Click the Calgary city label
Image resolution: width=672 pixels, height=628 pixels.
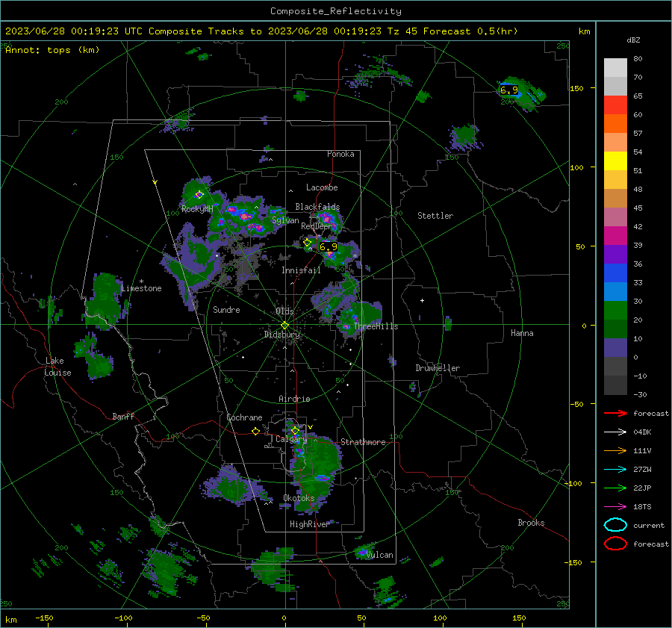(291, 439)
